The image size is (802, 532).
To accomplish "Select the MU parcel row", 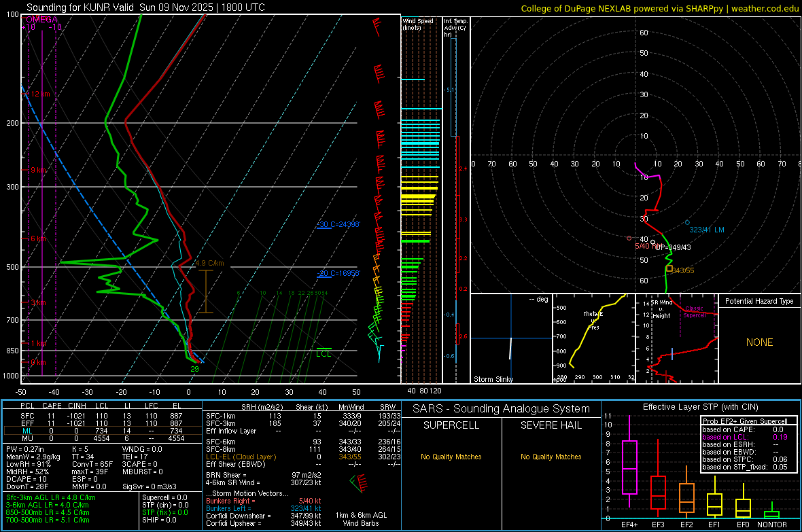I will pyautogui.click(x=101, y=438).
